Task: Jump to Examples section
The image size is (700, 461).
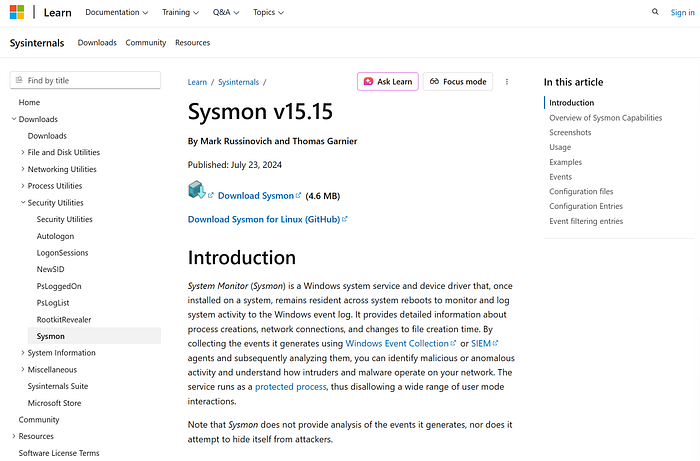Action: click(x=566, y=162)
